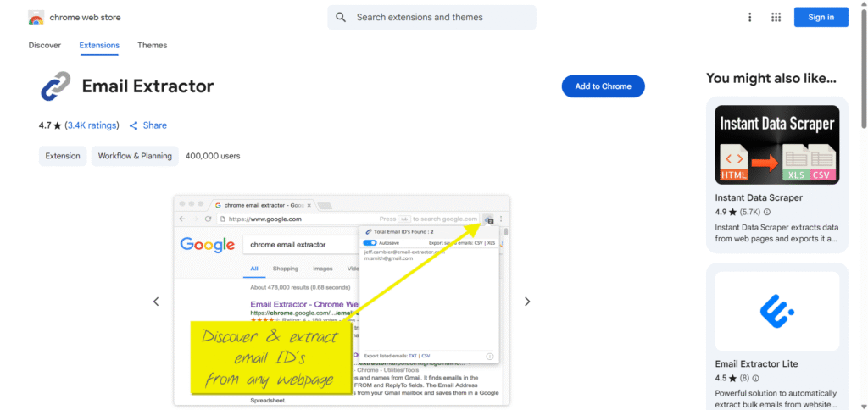Click the Email Extractor chain-link logo
The height and width of the screenshot is (410, 868).
[x=56, y=86]
